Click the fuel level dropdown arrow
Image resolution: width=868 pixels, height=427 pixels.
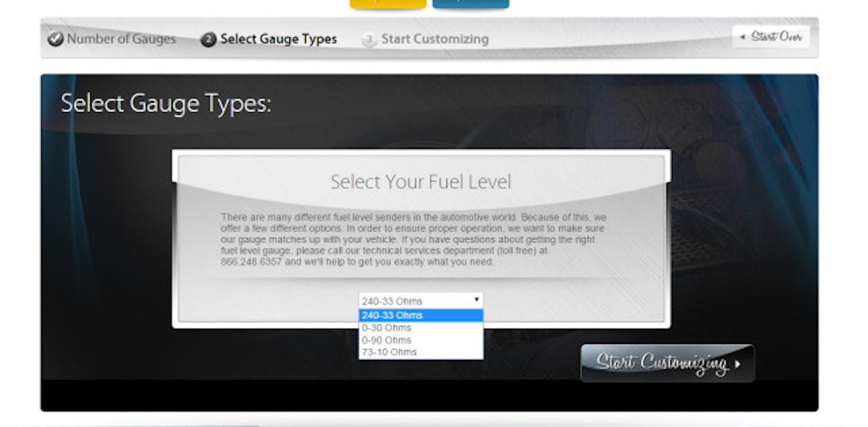477,299
